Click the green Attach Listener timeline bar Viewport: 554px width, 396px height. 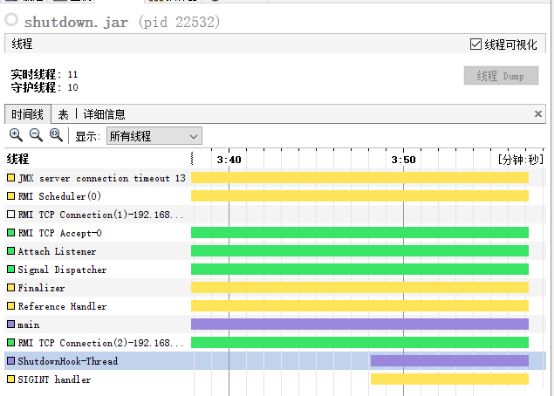(x=360, y=251)
